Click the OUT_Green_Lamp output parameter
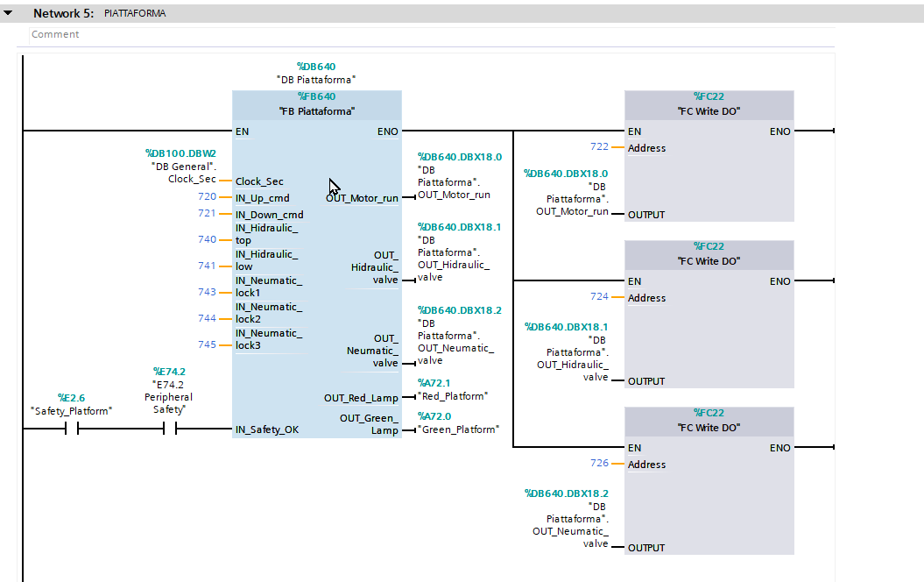 [369, 424]
